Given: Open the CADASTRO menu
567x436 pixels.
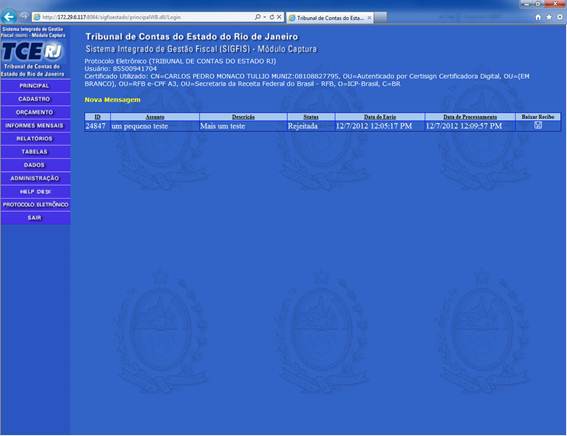Looking at the screenshot, I should pyautogui.click(x=35, y=99).
